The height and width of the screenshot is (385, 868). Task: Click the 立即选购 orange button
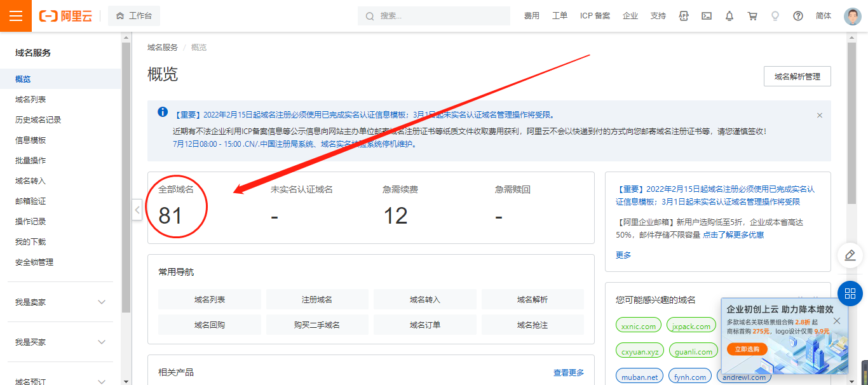747,349
